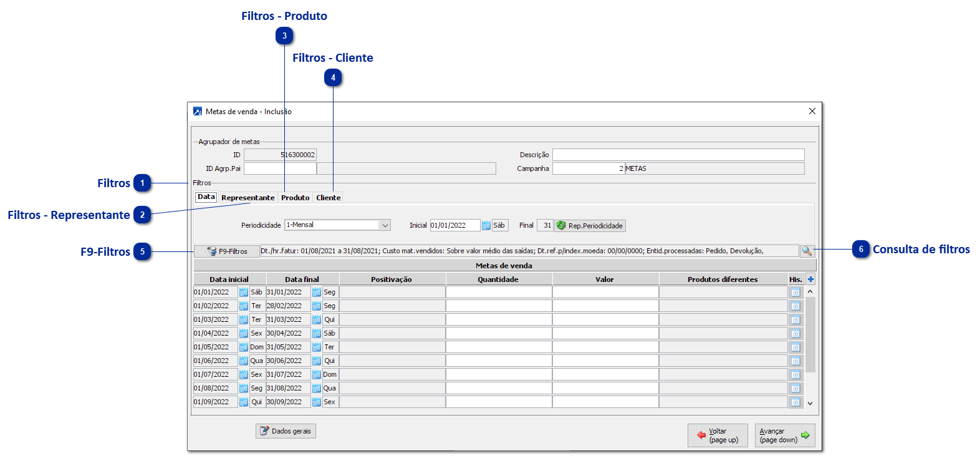Open calendar for end date 31/07/2022
The image size is (980, 461).
click(317, 374)
